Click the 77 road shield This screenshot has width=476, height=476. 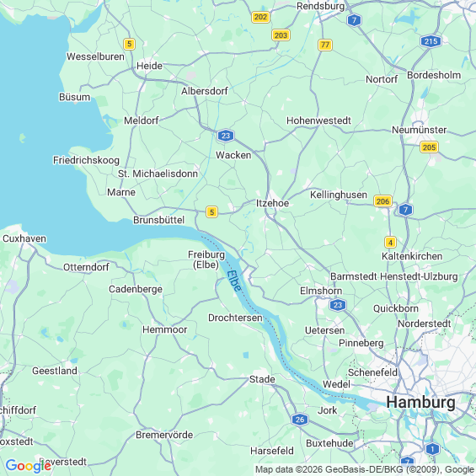325,45
